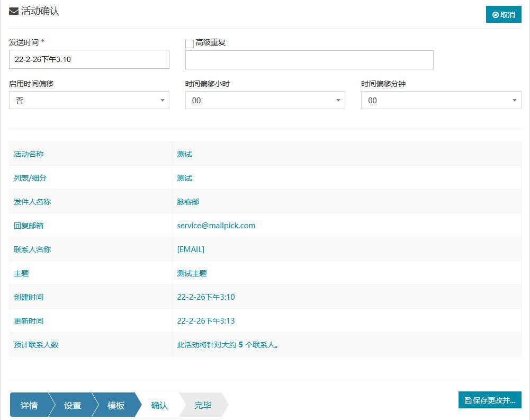Enable the 高级重复 checkbox

190,43
